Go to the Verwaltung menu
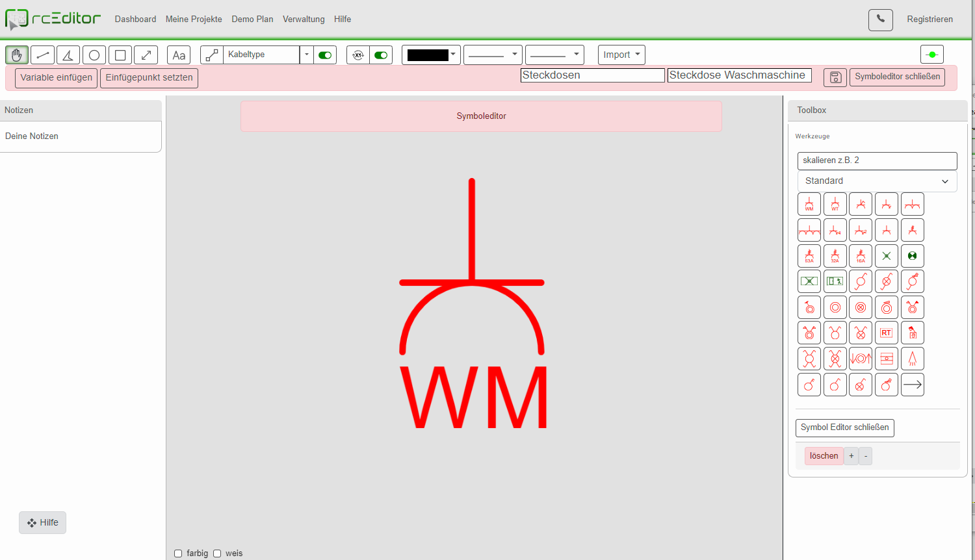The height and width of the screenshot is (560, 975). tap(303, 19)
